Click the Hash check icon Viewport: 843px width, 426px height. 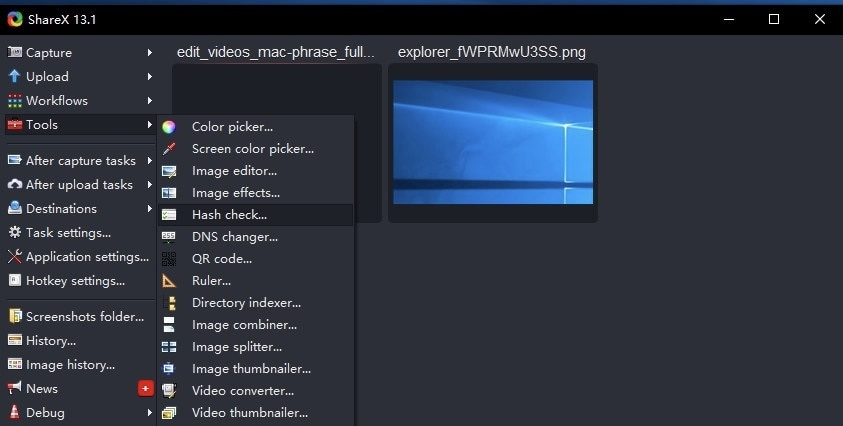(x=169, y=215)
